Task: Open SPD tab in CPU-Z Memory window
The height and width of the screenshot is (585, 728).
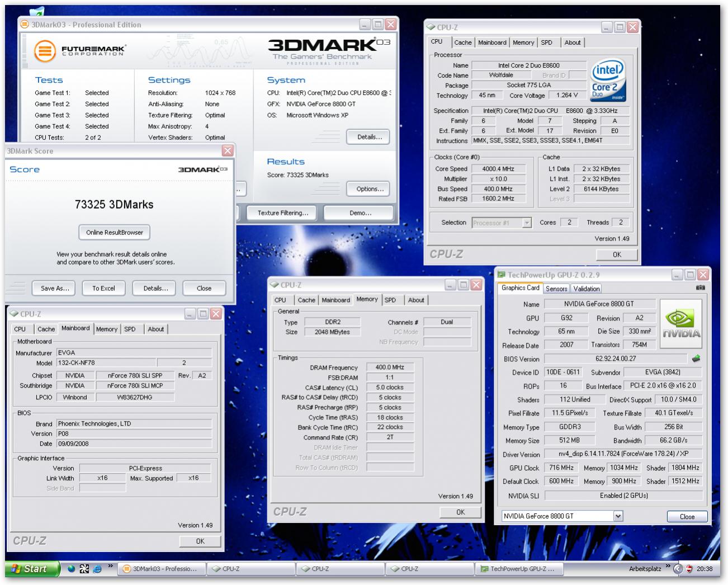Action: pos(390,300)
